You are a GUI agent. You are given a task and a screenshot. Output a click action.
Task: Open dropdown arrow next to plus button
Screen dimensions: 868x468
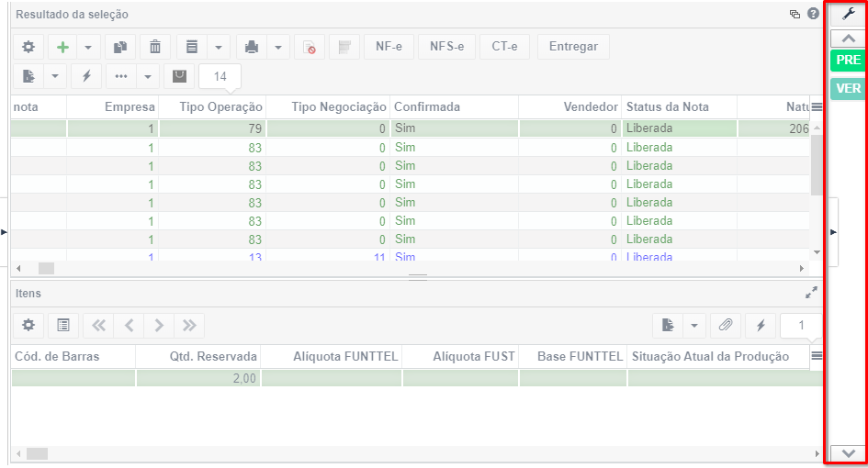pyautogui.click(x=88, y=47)
